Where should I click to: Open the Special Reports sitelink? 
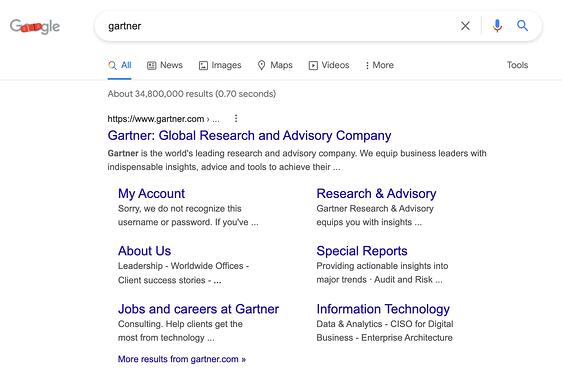point(362,251)
